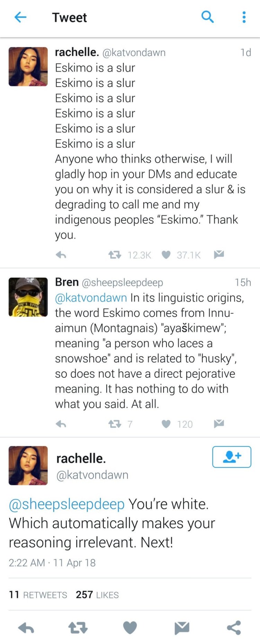The image size is (260, 644).
Task: Follow rachelle with the add-user button
Action: click(232, 457)
